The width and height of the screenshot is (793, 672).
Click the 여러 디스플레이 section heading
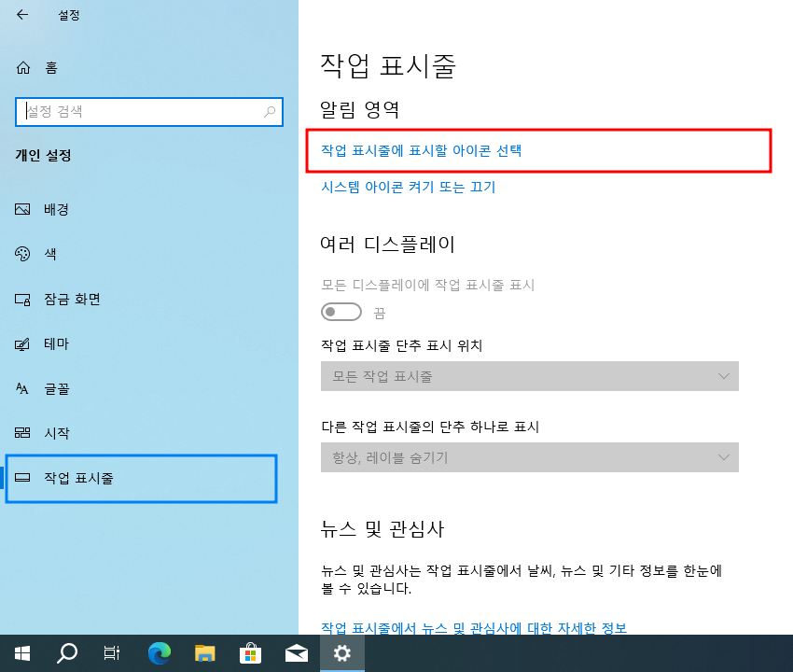(x=387, y=245)
